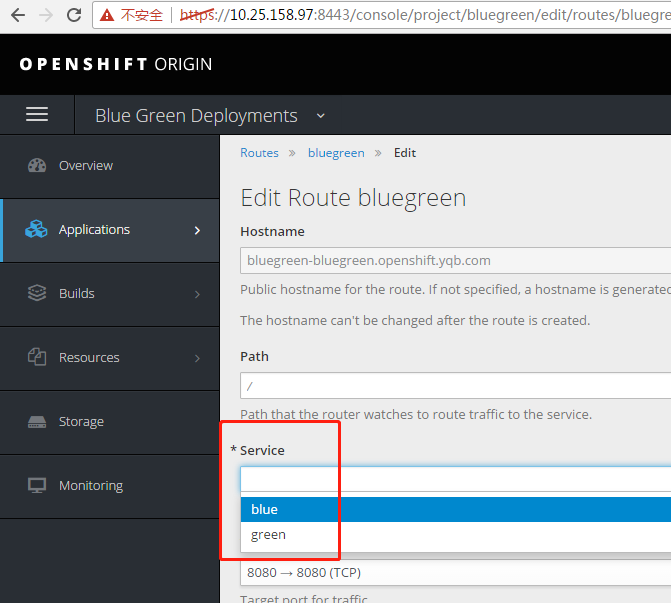Image resolution: width=671 pixels, height=603 pixels.
Task: Click the Monitoring screen icon
Action: click(x=37, y=486)
